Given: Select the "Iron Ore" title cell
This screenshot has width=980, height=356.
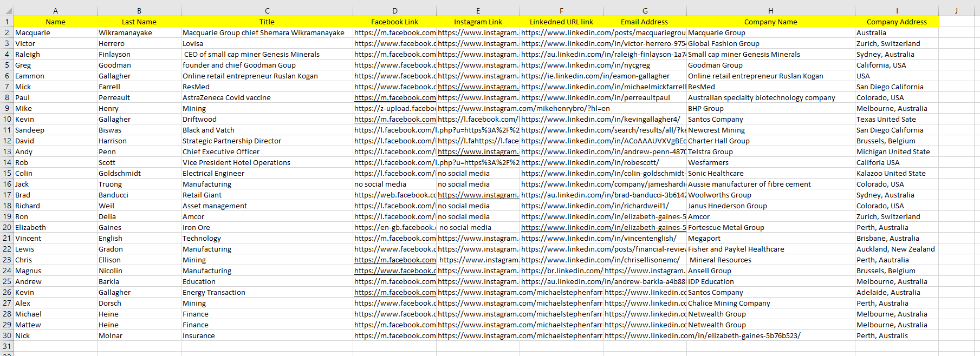Looking at the screenshot, I should (x=267, y=227).
